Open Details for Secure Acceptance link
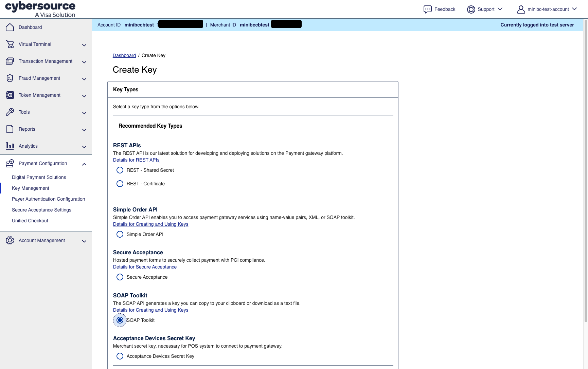The width and height of the screenshot is (588, 369). 145,267
